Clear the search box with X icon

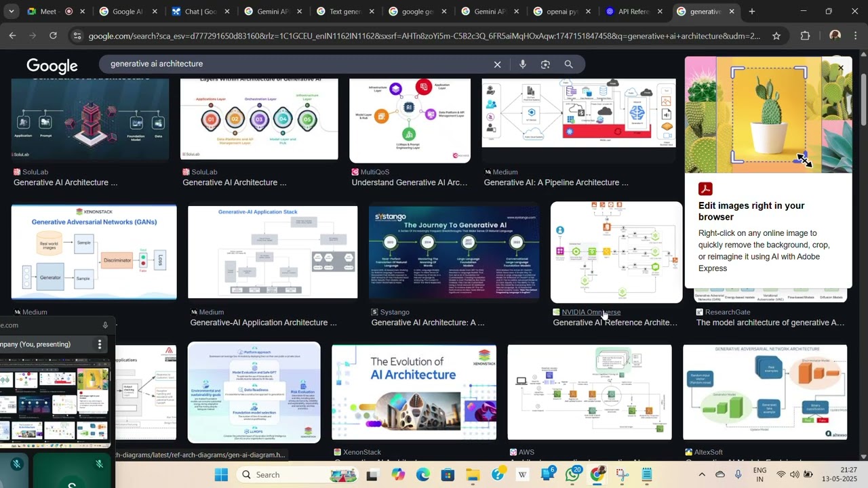497,64
